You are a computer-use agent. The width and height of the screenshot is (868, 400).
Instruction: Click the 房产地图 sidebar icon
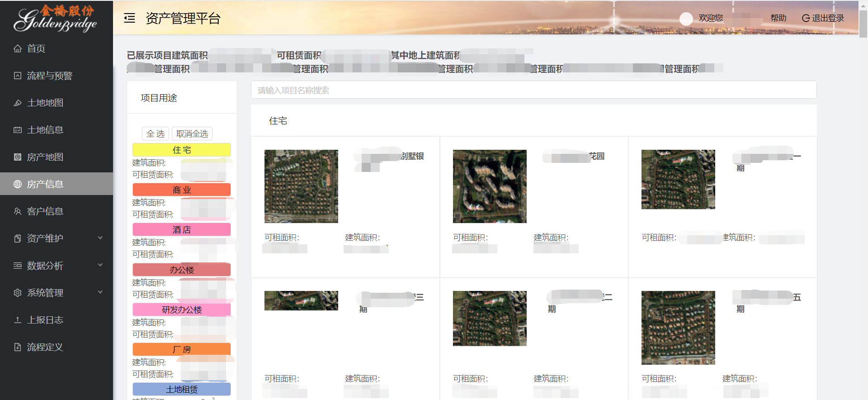pyautogui.click(x=18, y=157)
